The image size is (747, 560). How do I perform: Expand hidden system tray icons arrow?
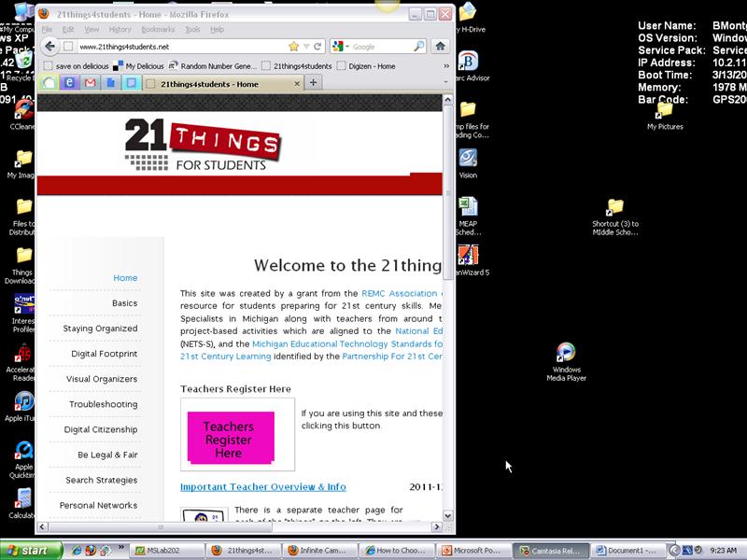[x=674, y=551]
